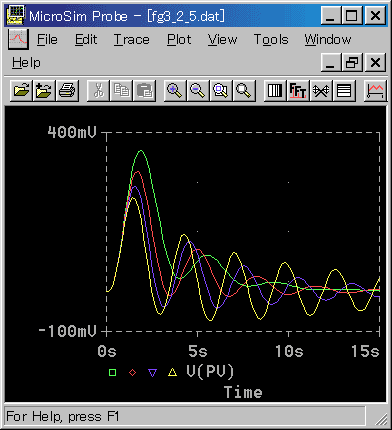The image size is (392, 430).
Task: Click the Add Trace icon at toolbar end
Action: pos(375,90)
